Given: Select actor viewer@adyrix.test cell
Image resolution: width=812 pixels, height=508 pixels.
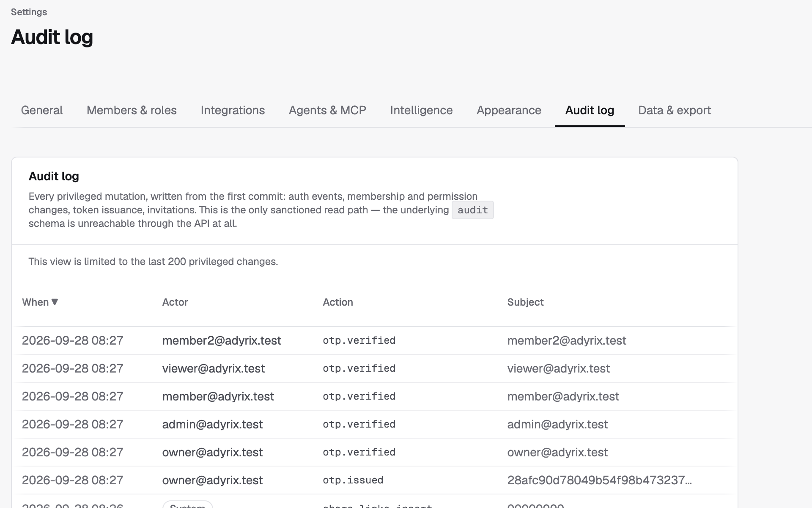Looking at the screenshot, I should (214, 368).
